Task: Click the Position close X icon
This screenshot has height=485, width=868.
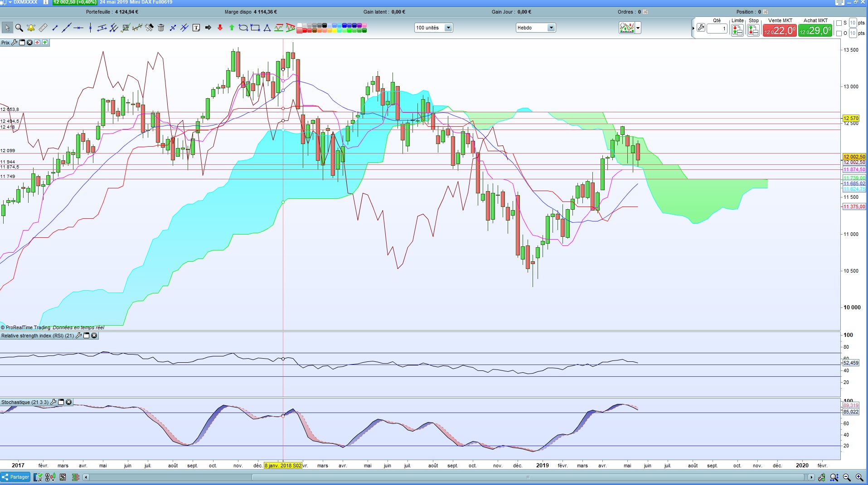Action: point(765,12)
